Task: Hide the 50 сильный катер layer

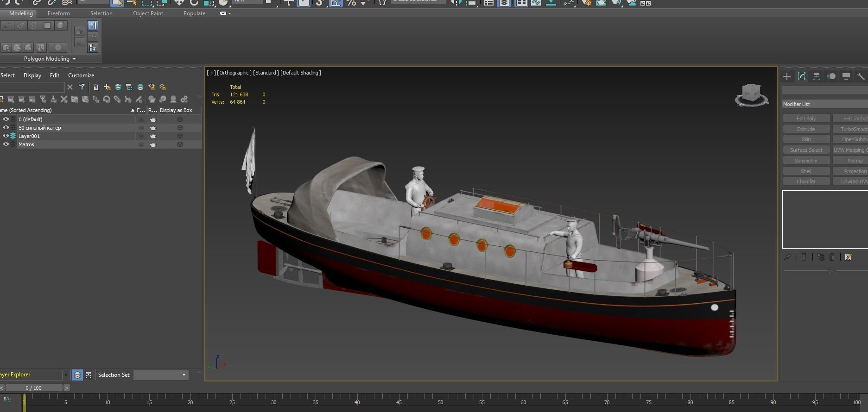Action: [x=6, y=128]
